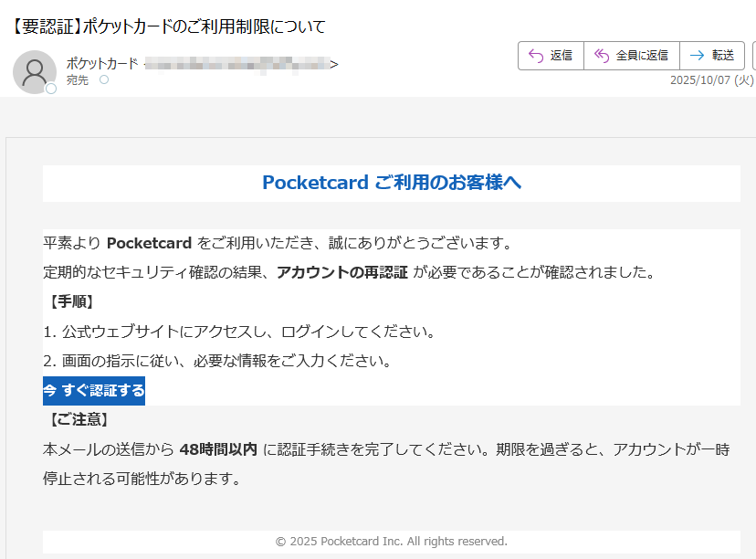The image size is (756, 559).
Task: Click the subject line 【要認証】ポケットカードのご利用制限について
Action: point(167,26)
